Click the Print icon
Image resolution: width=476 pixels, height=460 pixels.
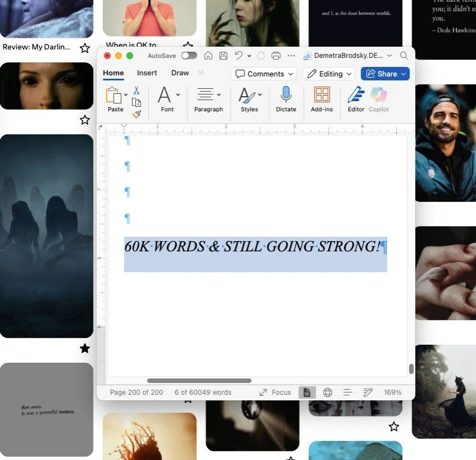276,56
